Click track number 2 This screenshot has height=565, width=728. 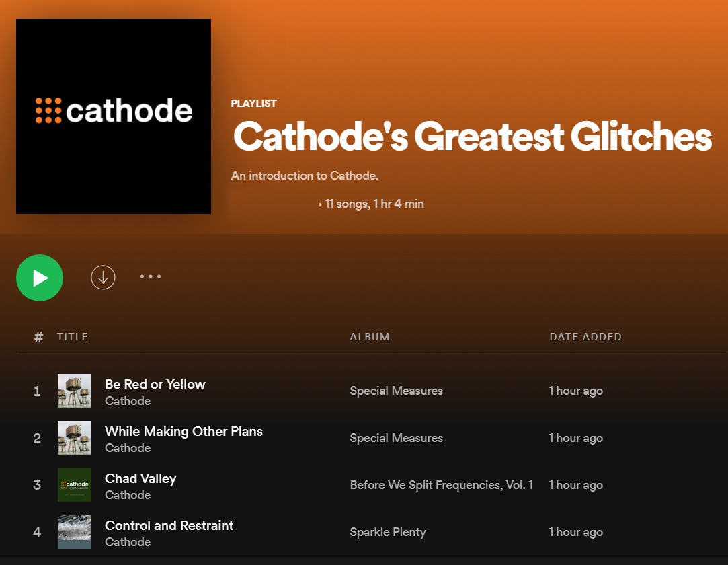click(x=37, y=438)
